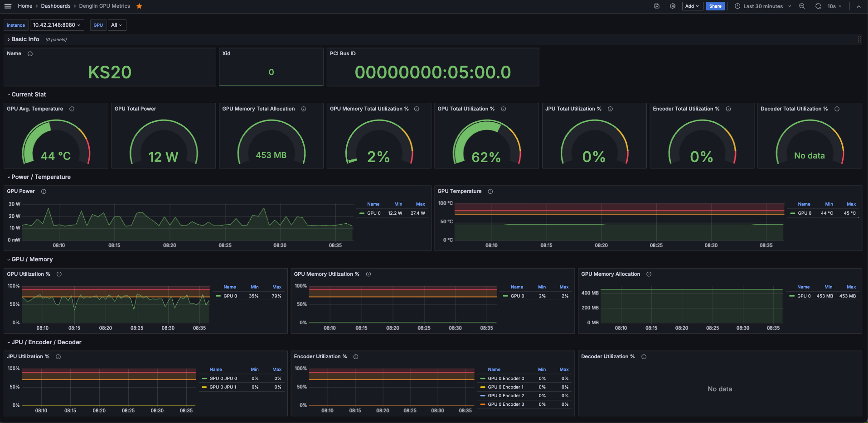Go to Dashboards in the breadcrumb
The image size is (868, 423).
(x=56, y=6)
